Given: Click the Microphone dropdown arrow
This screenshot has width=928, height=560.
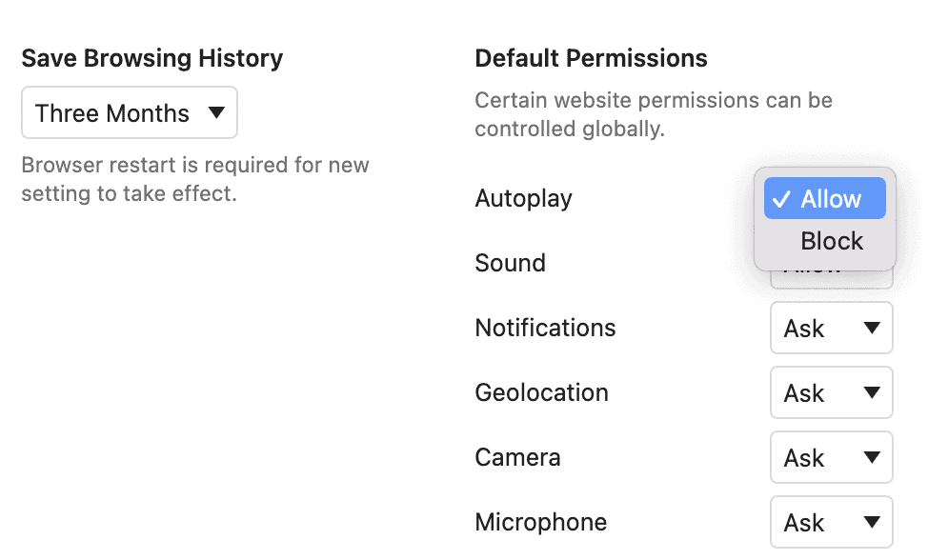Looking at the screenshot, I should pyautogui.click(x=873, y=522).
